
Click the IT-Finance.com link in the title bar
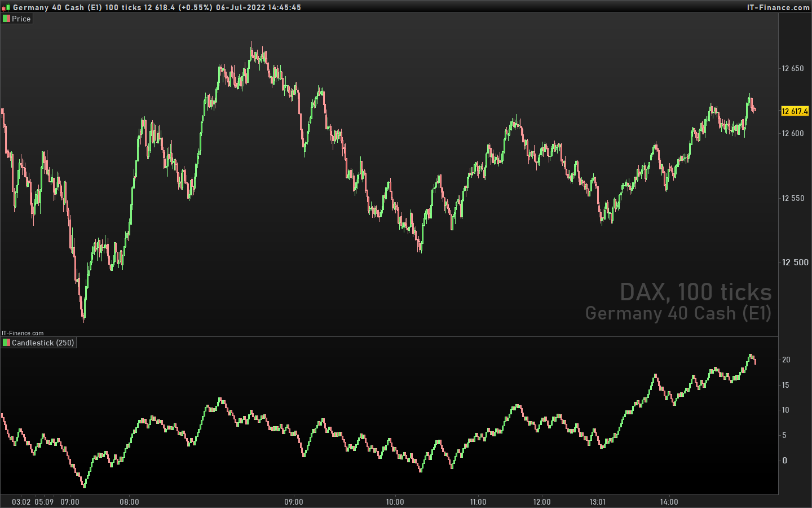[x=778, y=7]
